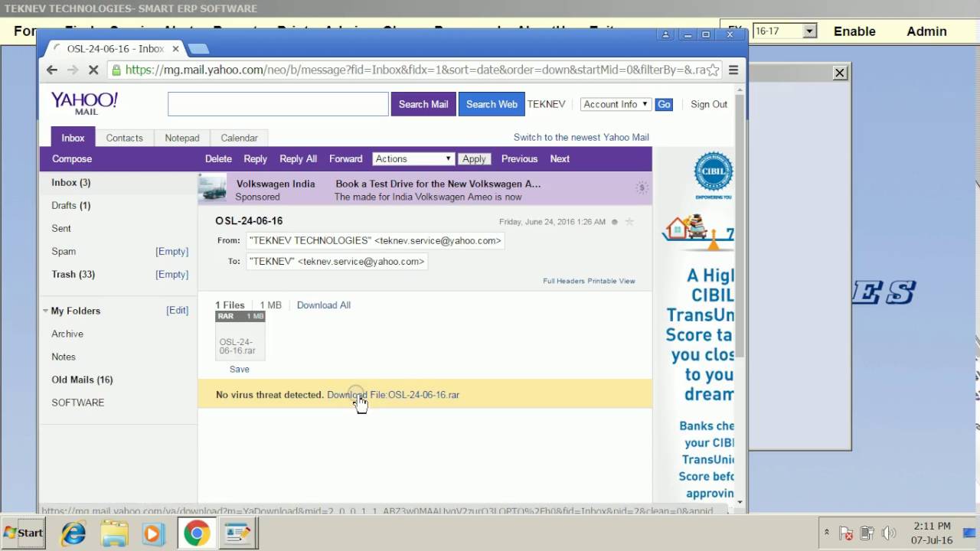The image size is (980, 551).
Task: Click the Search Web button
Action: pyautogui.click(x=492, y=104)
